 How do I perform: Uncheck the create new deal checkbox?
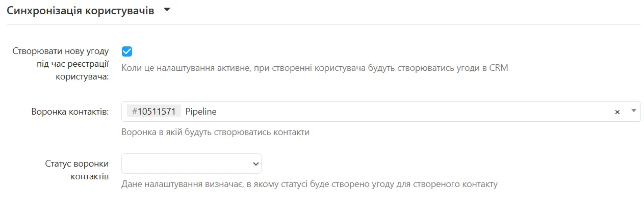pos(127,51)
